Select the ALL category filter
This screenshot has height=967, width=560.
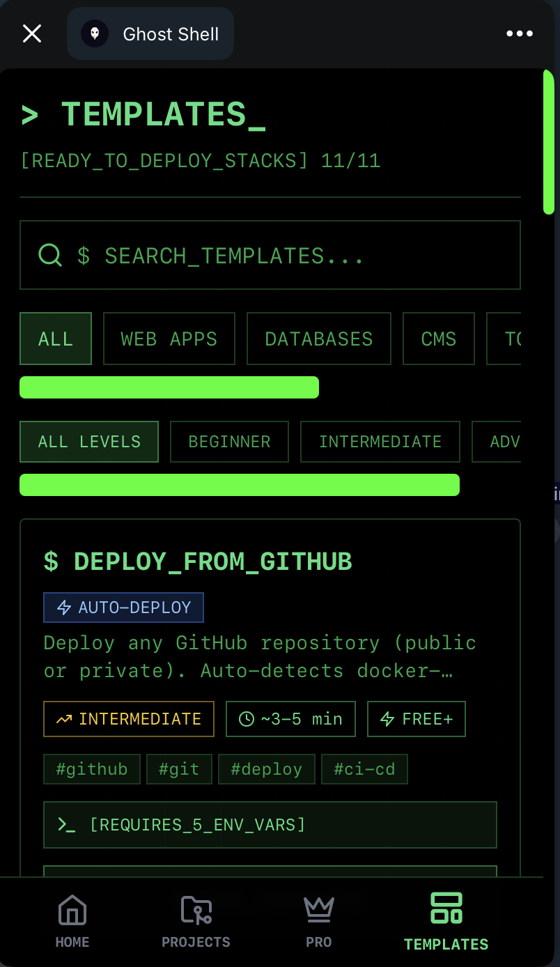click(x=56, y=339)
